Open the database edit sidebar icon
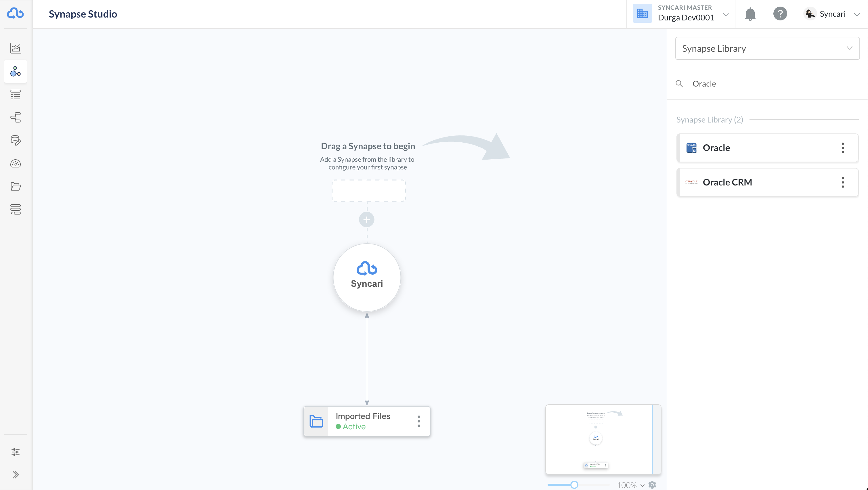Image resolution: width=868 pixels, height=490 pixels. coord(16,140)
